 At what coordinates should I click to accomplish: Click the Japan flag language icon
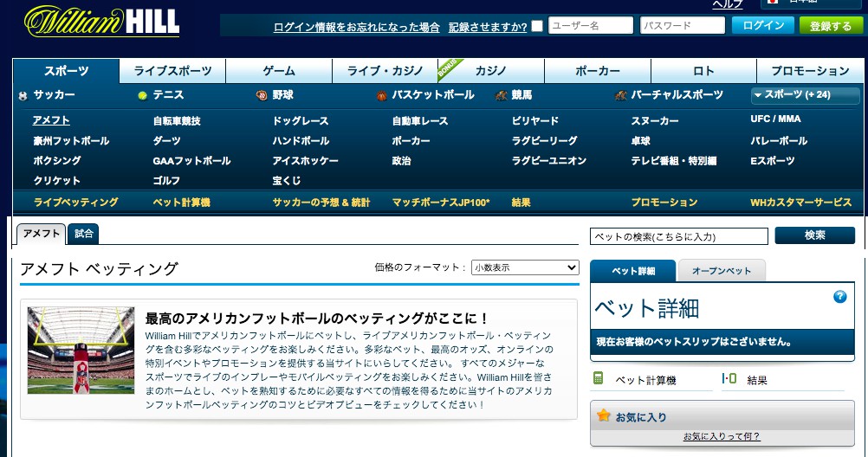[x=772, y=2]
